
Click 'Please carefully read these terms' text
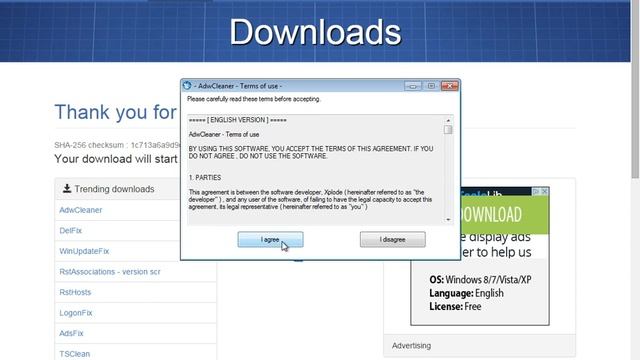coord(254,99)
